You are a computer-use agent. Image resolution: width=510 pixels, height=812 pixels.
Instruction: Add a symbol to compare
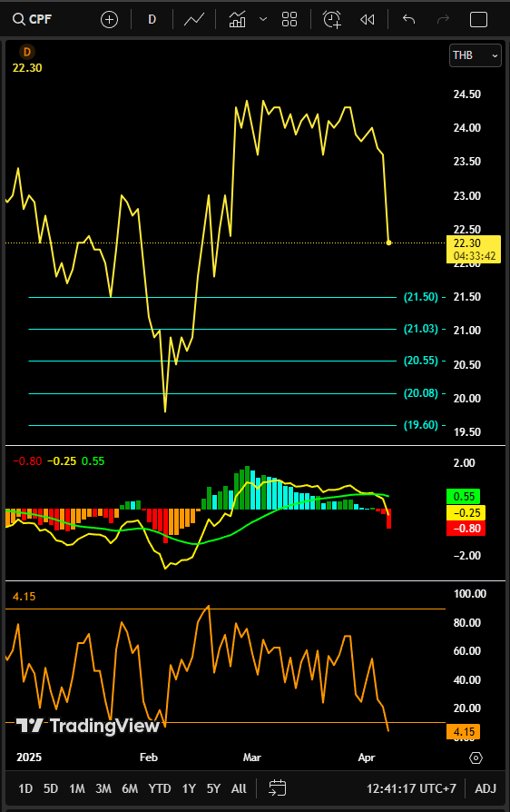coord(109,20)
